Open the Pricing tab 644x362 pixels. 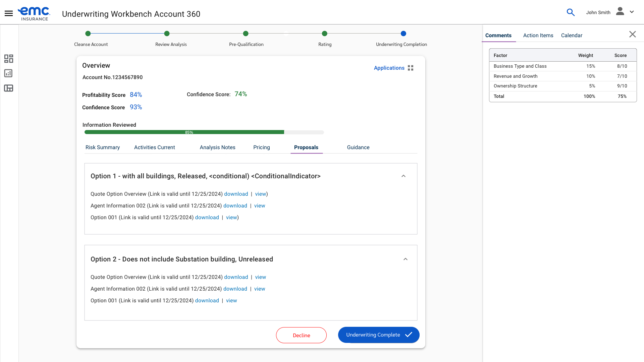point(261,147)
